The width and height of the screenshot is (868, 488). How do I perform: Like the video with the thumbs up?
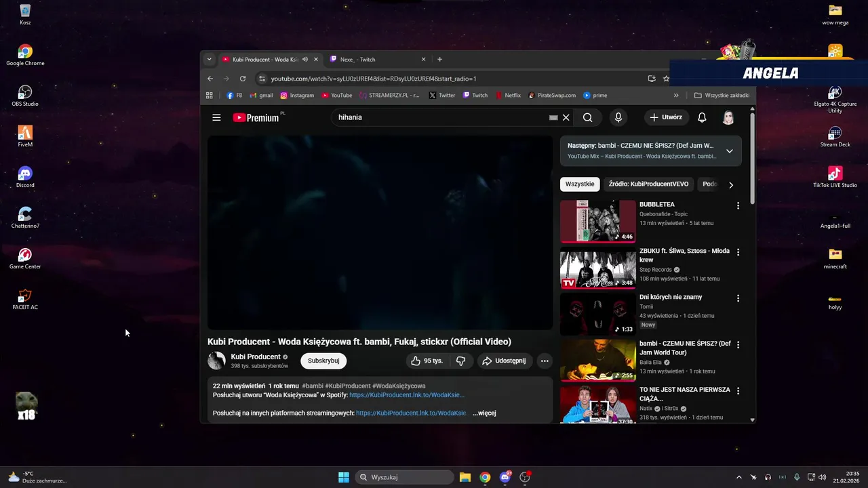click(426, 361)
